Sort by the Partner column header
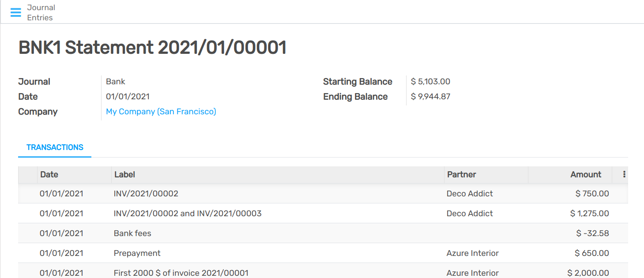The height and width of the screenshot is (278, 644). [461, 174]
